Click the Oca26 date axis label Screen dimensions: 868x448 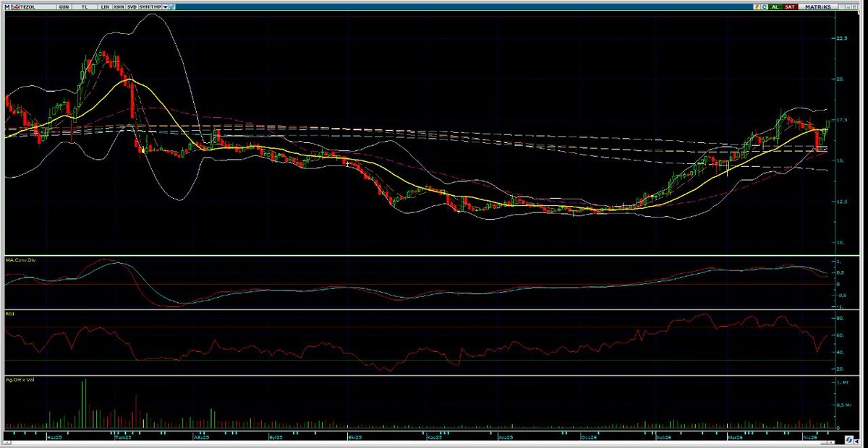(x=589, y=437)
